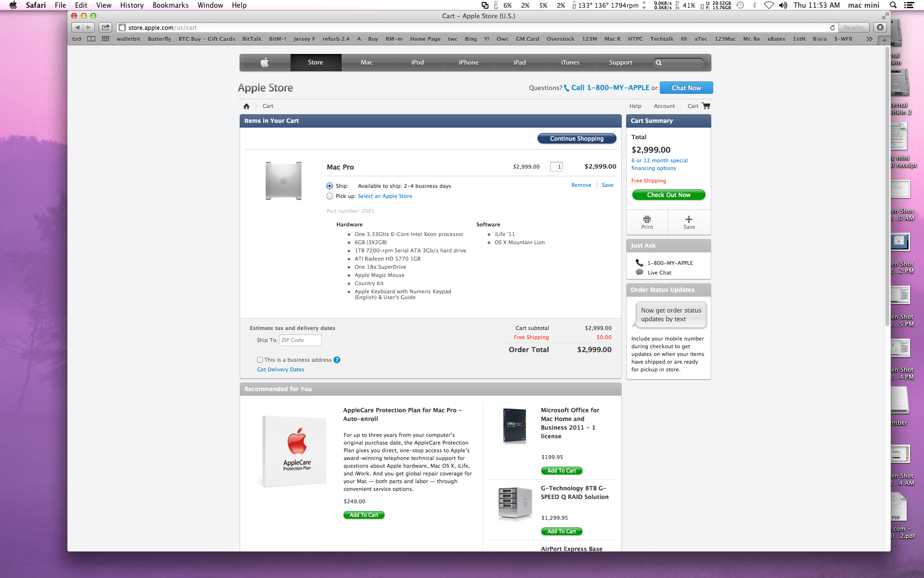Click the Apple logo in store navigation
Image resolution: width=924 pixels, height=578 pixels.
click(x=265, y=63)
